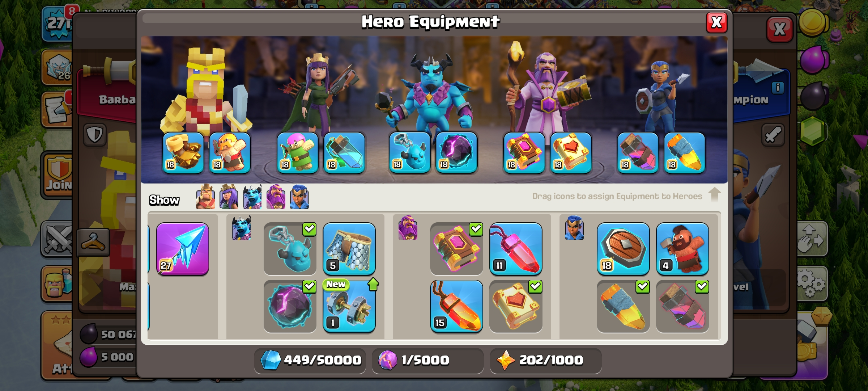Screen dimensions: 868x391
Task: Choose the level 11 pink healing gem
Action: point(516,249)
